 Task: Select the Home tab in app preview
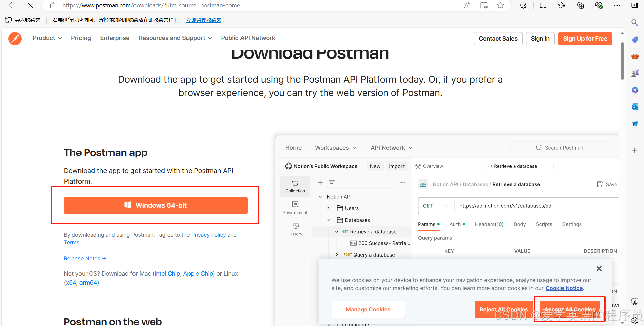293,148
